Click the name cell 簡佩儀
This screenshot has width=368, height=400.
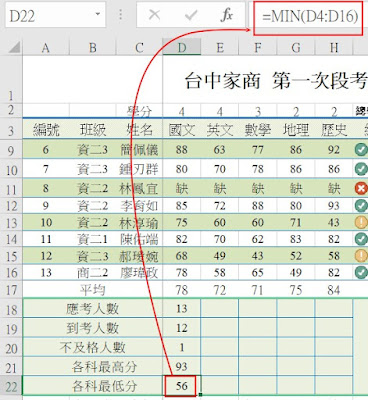pos(139,150)
